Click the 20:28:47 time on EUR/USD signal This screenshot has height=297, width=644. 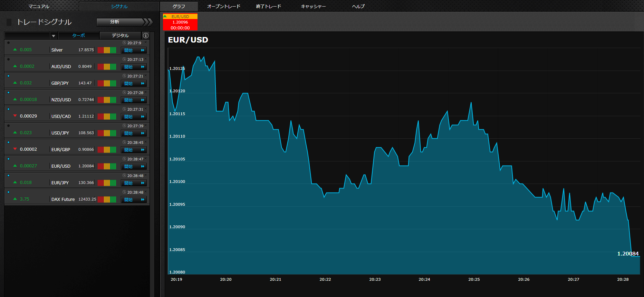tap(135, 159)
